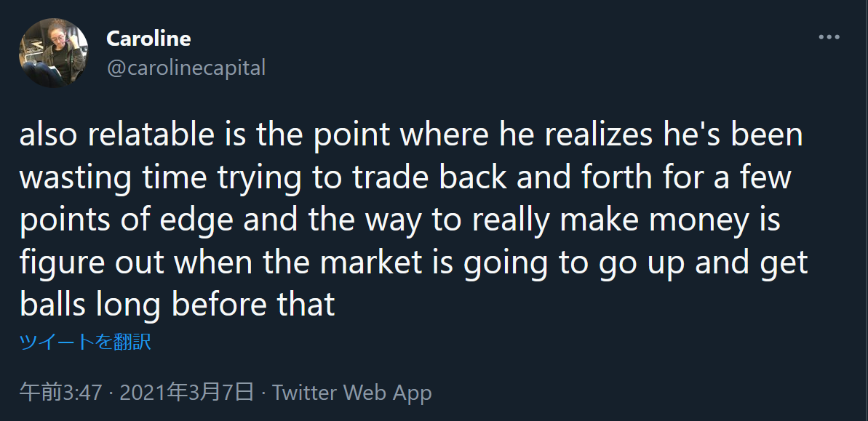868x421 pixels.
Task: Click the first line of the tweet
Action: pos(407,134)
